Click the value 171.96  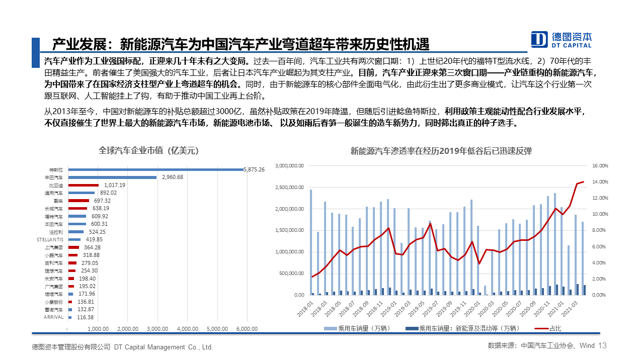pos(87,294)
